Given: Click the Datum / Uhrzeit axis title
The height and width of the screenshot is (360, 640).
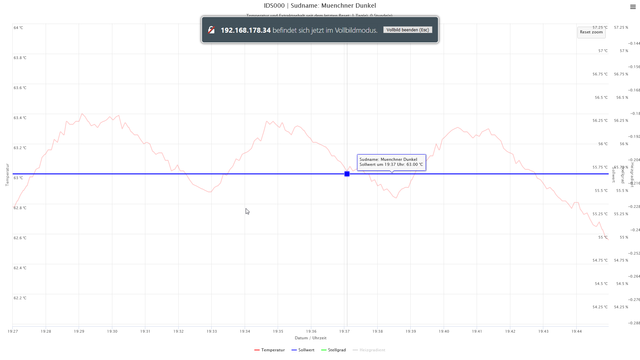Looking at the screenshot, I should [x=311, y=338].
